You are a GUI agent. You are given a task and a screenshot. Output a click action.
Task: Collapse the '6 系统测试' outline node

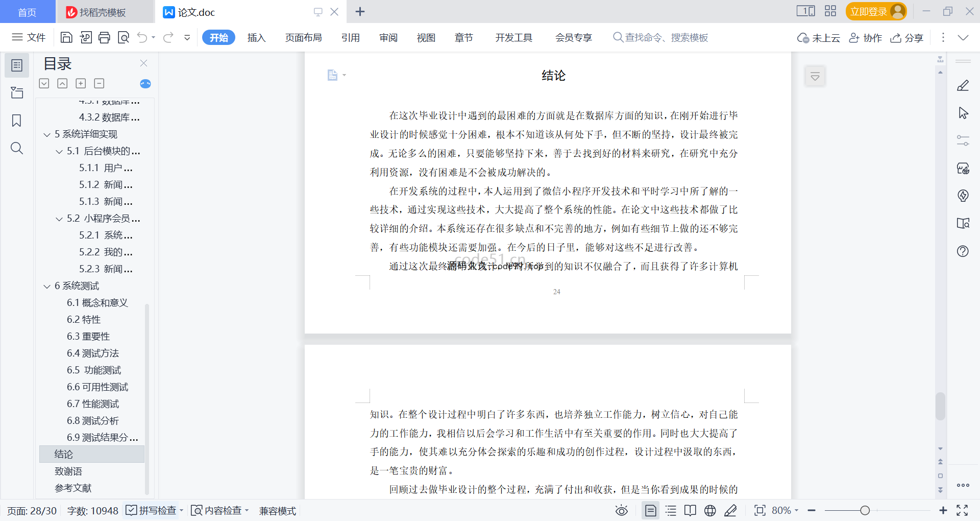[x=47, y=287]
